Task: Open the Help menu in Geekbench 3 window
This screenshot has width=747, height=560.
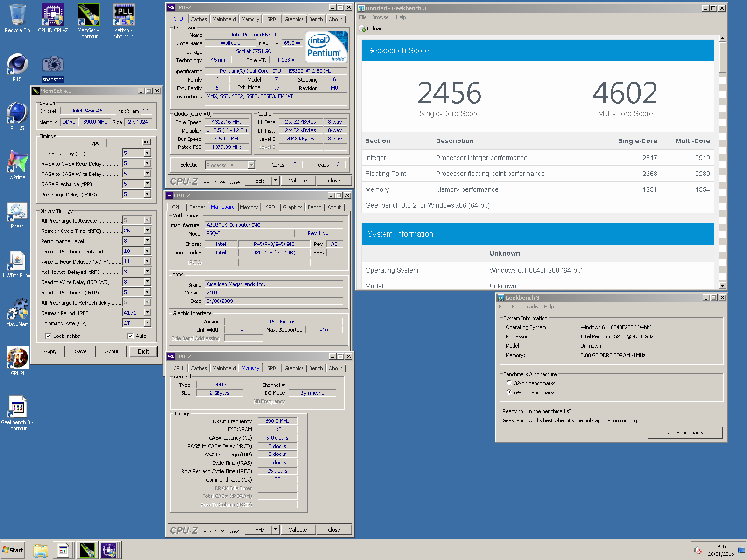Action: tap(549, 307)
